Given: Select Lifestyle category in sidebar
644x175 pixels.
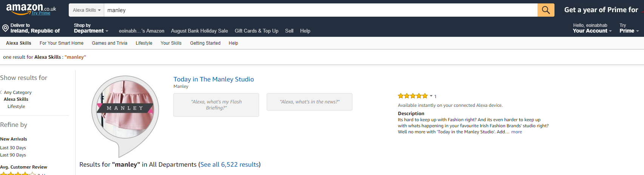Looking at the screenshot, I should point(16,106).
